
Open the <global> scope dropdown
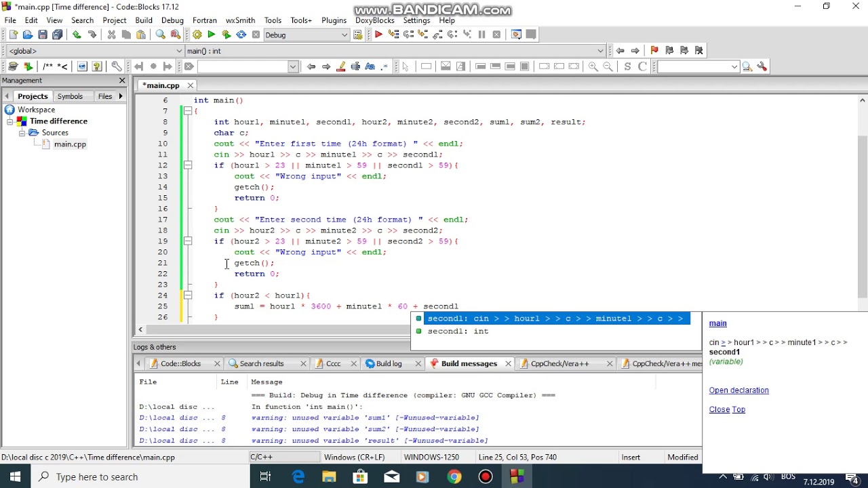click(x=179, y=51)
